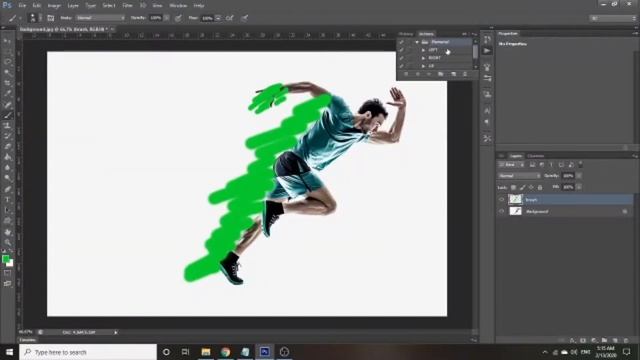Click Play selection in the Actions panel
The height and width of the screenshot is (360, 640).
pyautogui.click(x=429, y=74)
